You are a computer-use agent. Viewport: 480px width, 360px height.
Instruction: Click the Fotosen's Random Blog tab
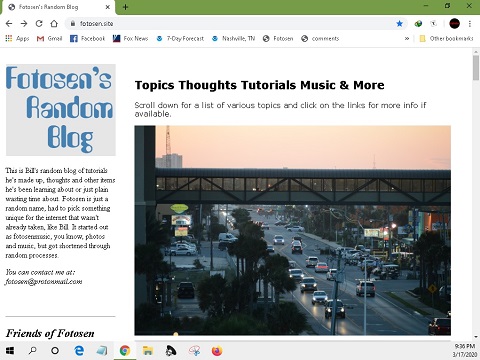pyautogui.click(x=58, y=7)
